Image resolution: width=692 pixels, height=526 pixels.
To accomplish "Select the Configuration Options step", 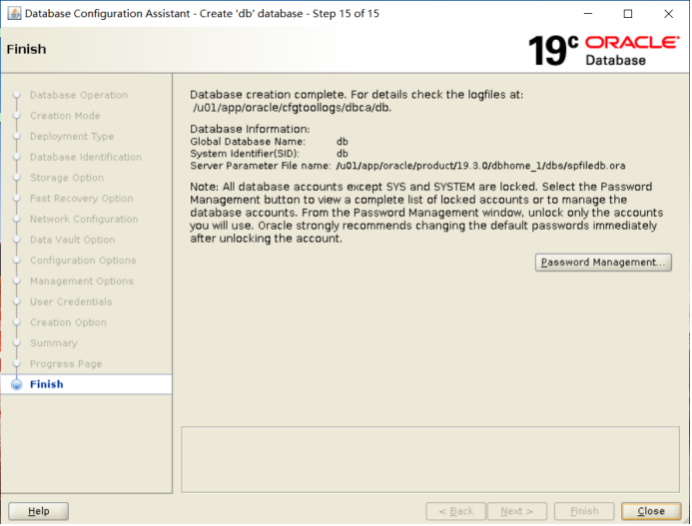I will click(83, 260).
